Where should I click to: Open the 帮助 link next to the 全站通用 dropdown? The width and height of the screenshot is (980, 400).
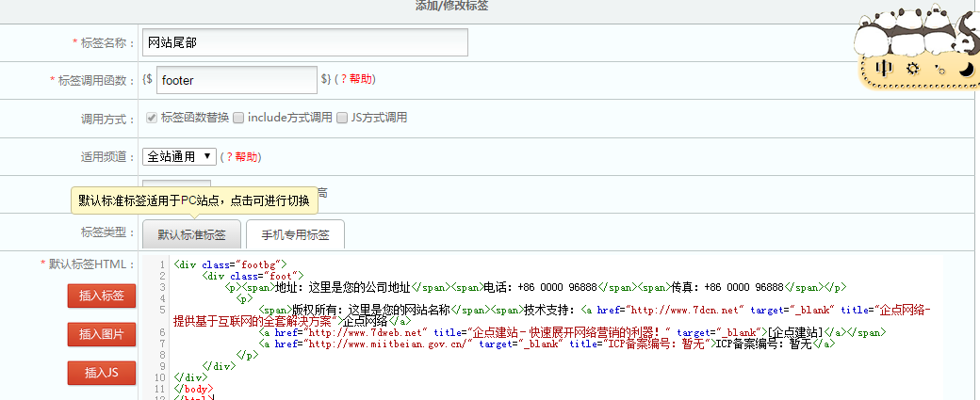click(x=246, y=156)
